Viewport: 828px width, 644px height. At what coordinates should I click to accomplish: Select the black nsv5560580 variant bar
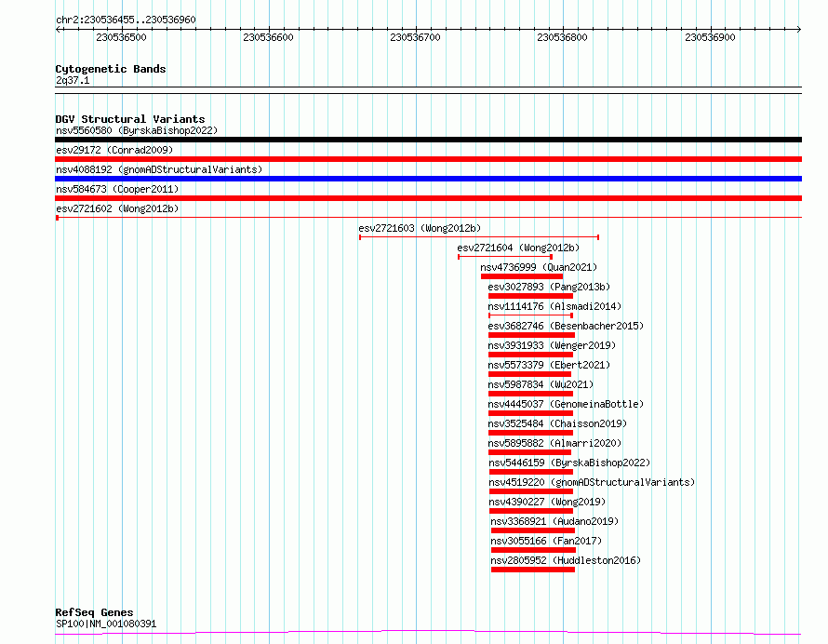point(428,140)
